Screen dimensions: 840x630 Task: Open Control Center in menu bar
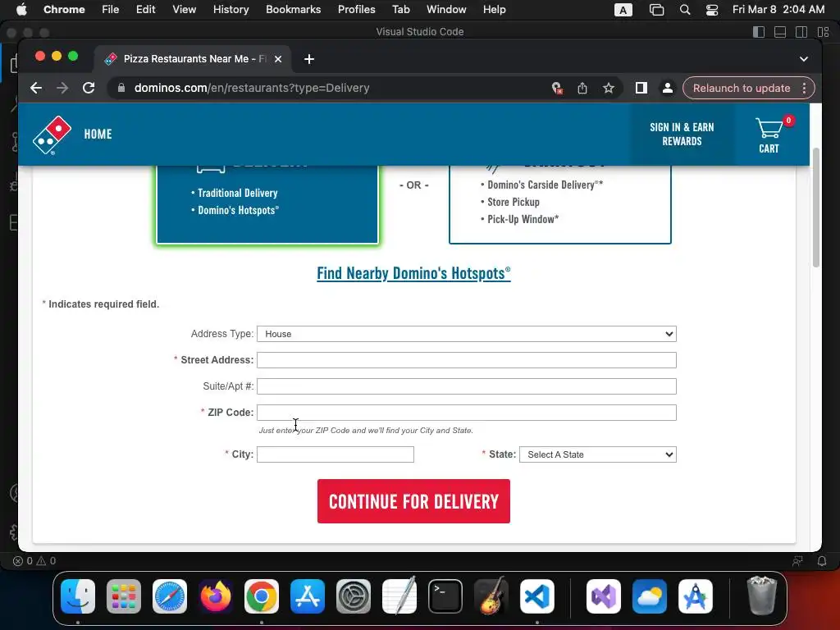pyautogui.click(x=711, y=10)
